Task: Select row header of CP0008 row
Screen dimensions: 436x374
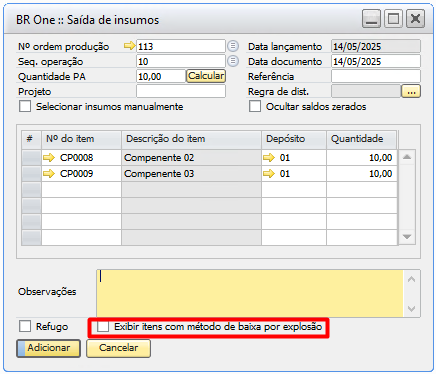Action: (x=31, y=157)
